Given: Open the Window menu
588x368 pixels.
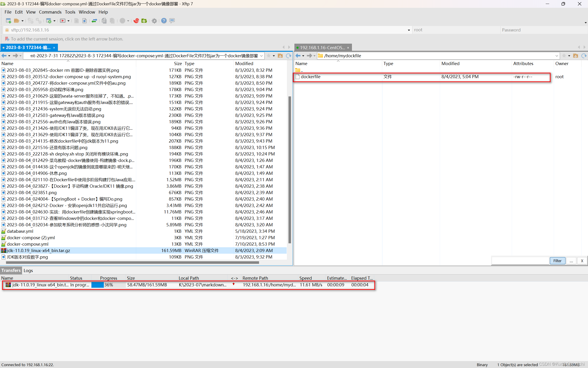Looking at the screenshot, I should [87, 12].
